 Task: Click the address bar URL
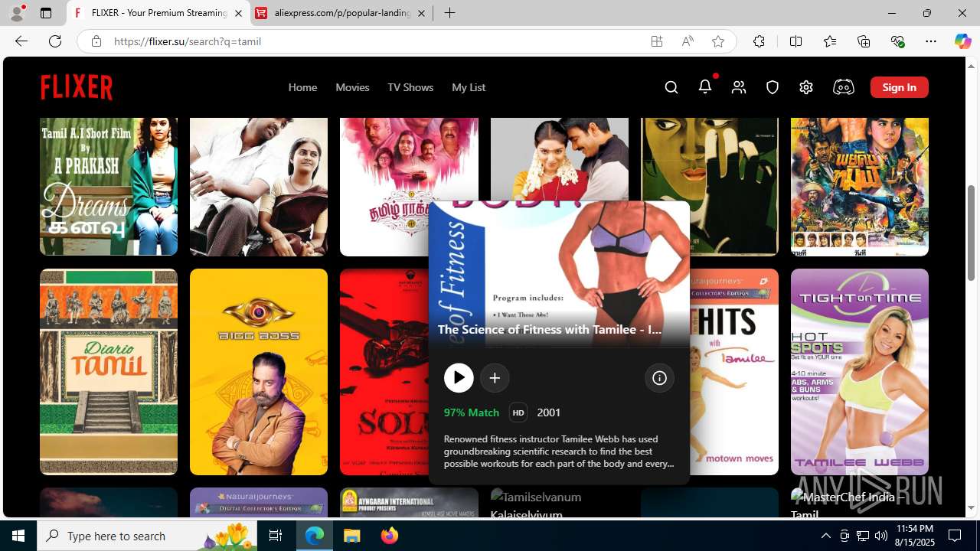point(188,41)
